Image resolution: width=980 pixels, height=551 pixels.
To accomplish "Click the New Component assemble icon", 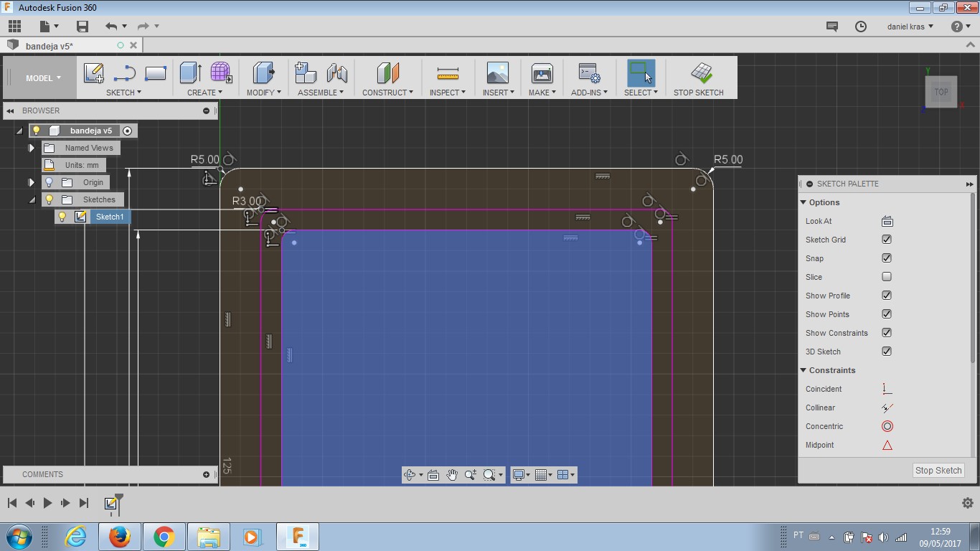I will pyautogui.click(x=306, y=72).
